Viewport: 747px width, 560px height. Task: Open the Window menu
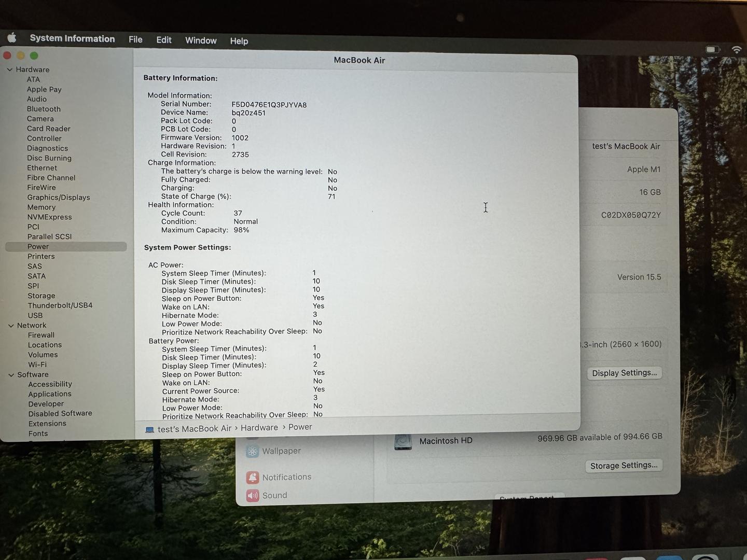coord(201,40)
